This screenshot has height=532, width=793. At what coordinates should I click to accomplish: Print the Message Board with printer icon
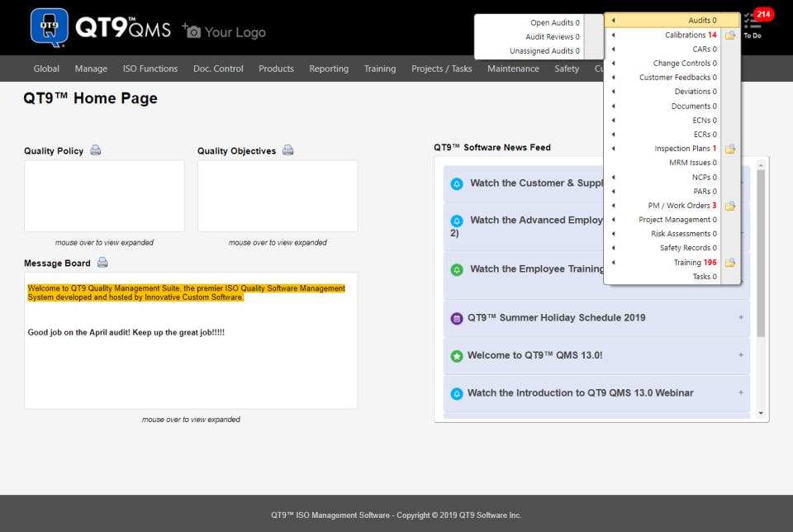tap(102, 263)
